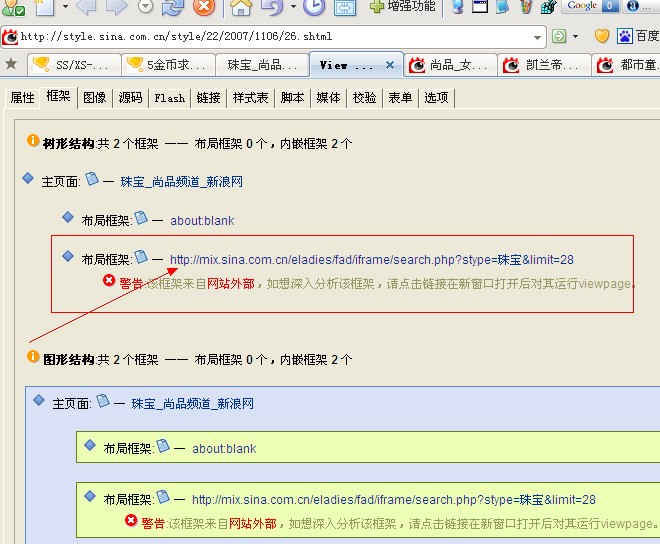Open the new page dropdown arrow
Viewport: 660px width, 544px height.
pyautogui.click(x=65, y=6)
